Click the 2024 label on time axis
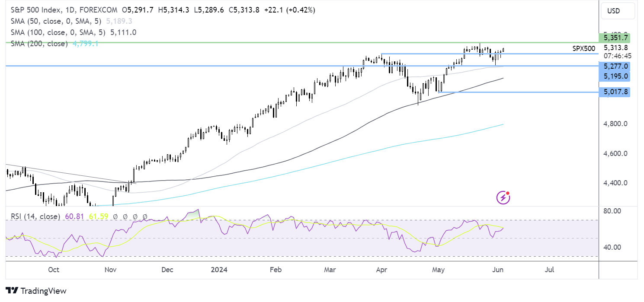Viewport: 644px width, 302px height. [x=219, y=270]
